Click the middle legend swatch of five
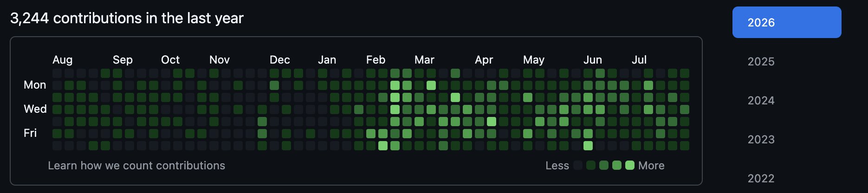868x193 pixels. pos(604,165)
